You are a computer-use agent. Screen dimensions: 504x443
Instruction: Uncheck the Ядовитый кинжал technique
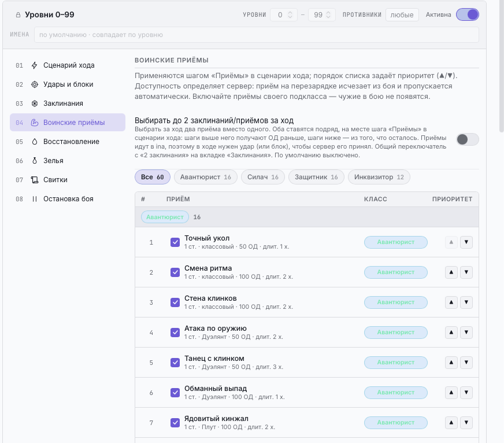coord(175,423)
